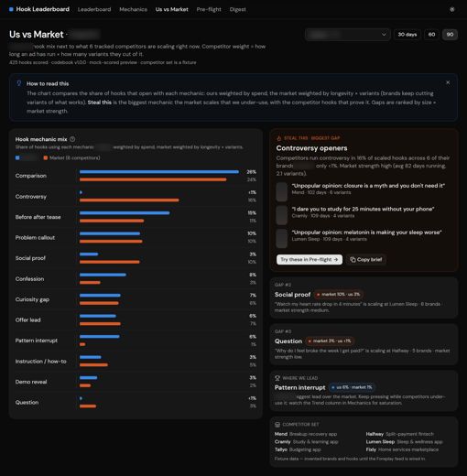Expand the Social proof gap card

pyautogui.click(x=364, y=297)
